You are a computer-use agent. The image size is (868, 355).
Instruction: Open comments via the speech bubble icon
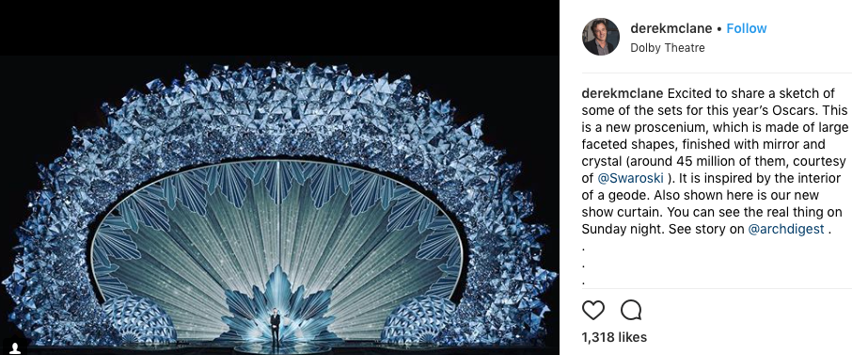tap(630, 310)
